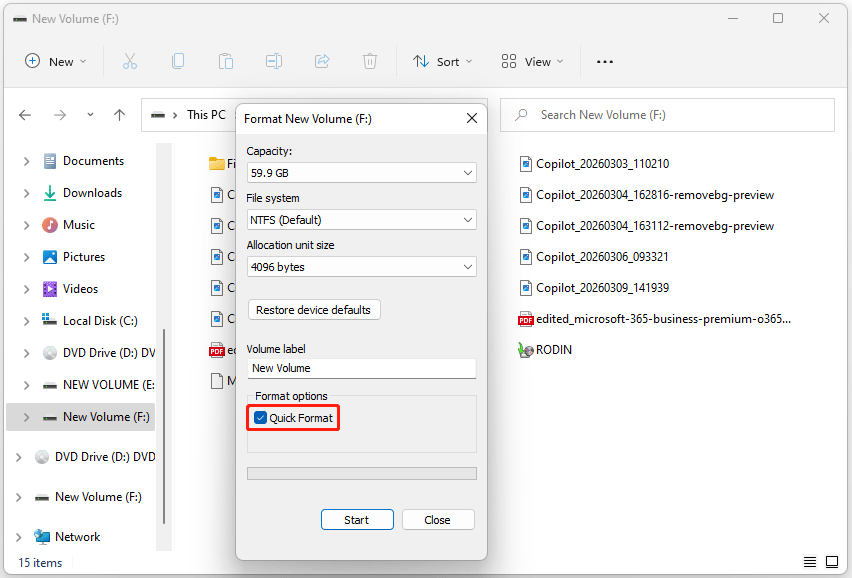The height and width of the screenshot is (578, 852).
Task: Click the Delete icon in the toolbar
Action: (370, 61)
